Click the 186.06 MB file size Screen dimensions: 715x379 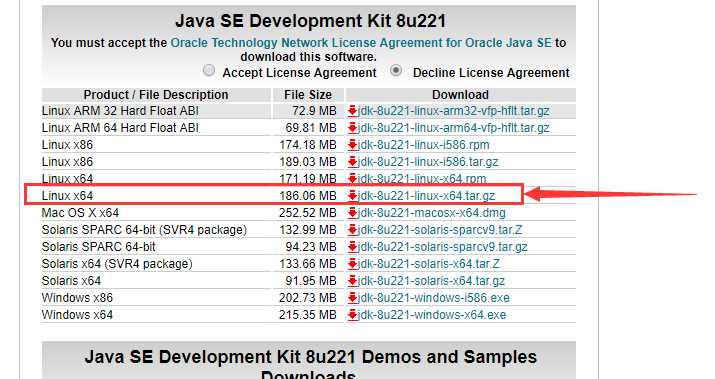[x=308, y=196]
